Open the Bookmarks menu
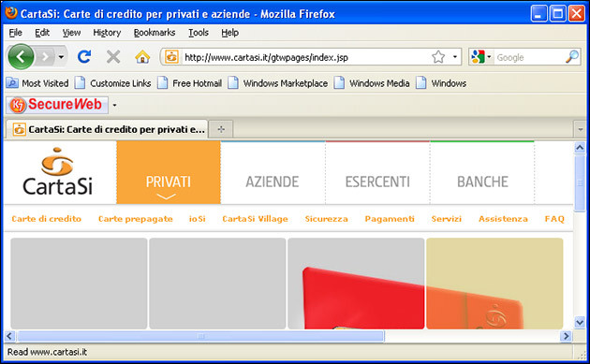590x364 pixels. [x=155, y=33]
